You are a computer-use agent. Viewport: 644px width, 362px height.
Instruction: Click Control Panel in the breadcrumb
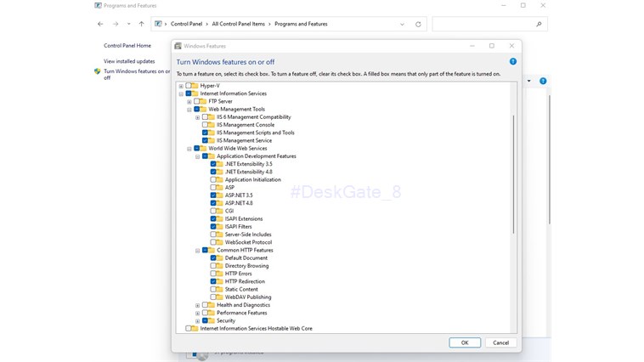tap(186, 24)
